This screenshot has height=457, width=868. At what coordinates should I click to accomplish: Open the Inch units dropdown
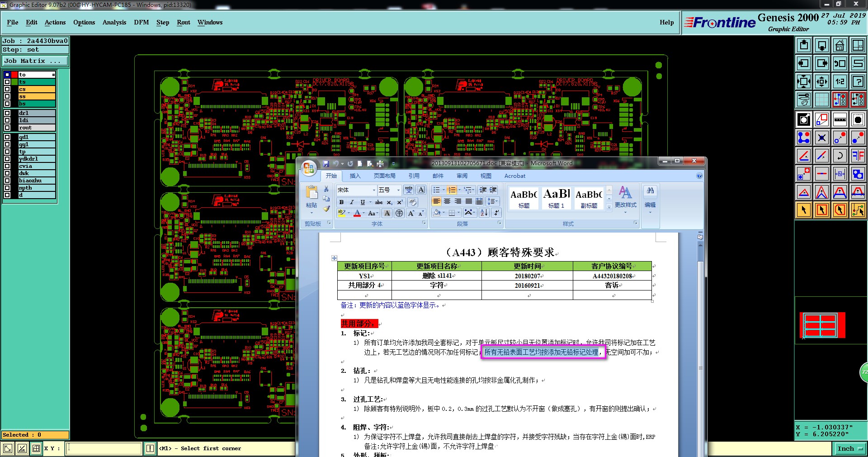850,448
